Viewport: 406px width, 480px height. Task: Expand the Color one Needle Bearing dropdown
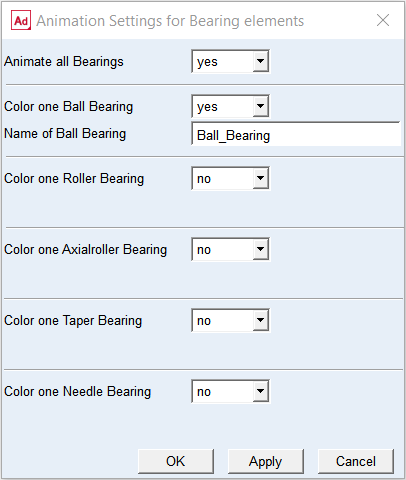(230, 392)
